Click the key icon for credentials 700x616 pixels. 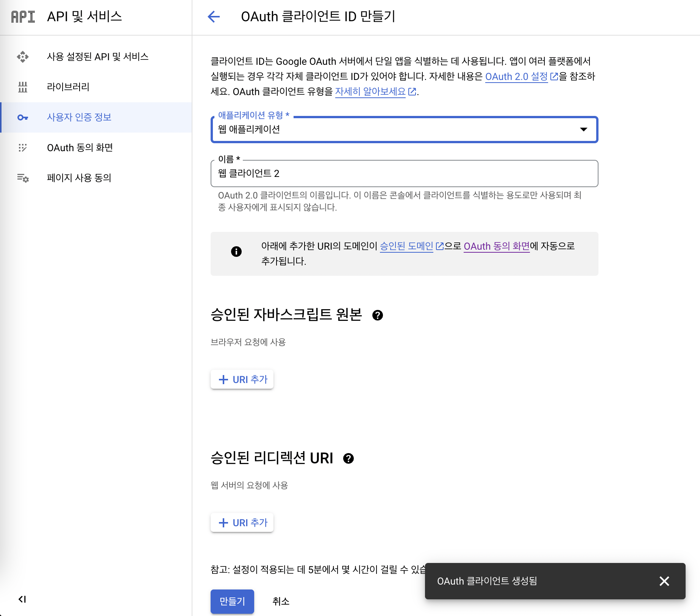[x=23, y=117]
